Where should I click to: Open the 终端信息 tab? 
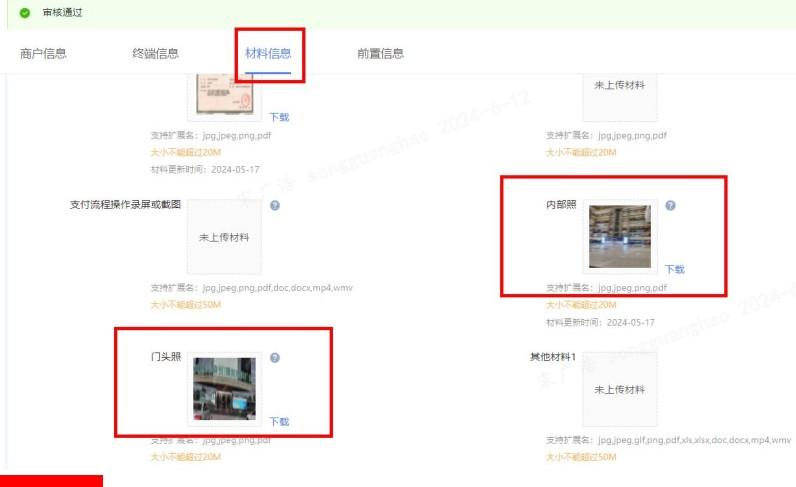point(156,53)
